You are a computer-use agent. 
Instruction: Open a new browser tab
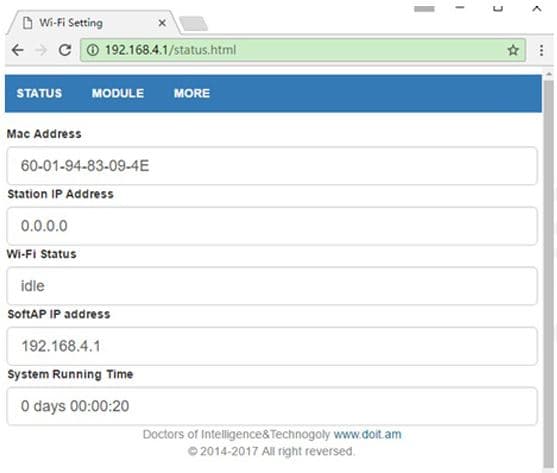(194, 24)
